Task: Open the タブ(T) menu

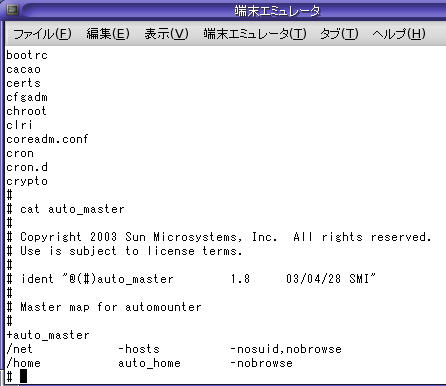Action: pos(339,34)
